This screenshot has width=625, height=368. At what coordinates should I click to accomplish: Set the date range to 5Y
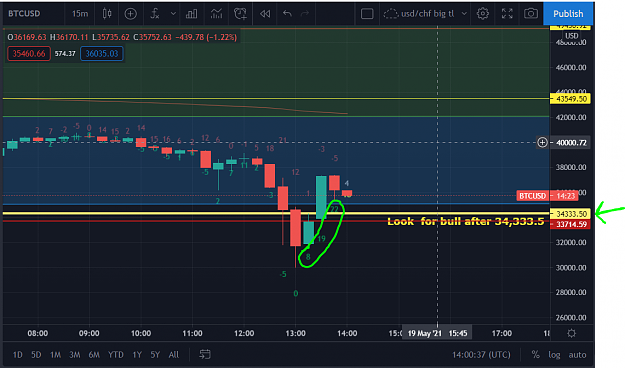[x=155, y=354]
